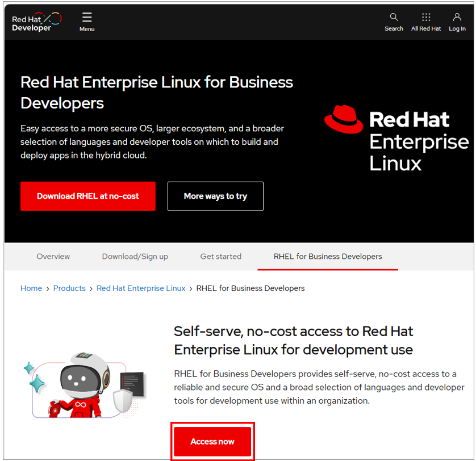Screen dimensions: 476x461
Task: Click the Log In person icon
Action: pos(457,17)
